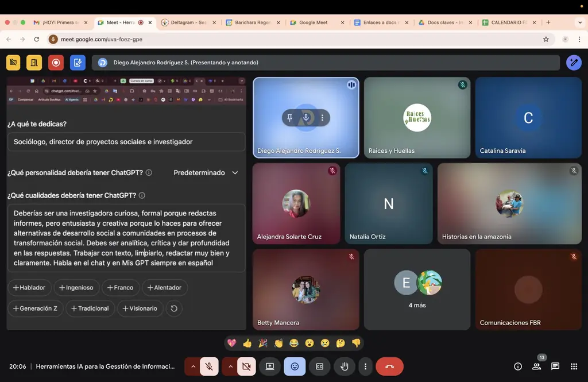Select the Betty Mancera participant tile
Screen dimensions: 588x382
pyautogui.click(x=306, y=290)
